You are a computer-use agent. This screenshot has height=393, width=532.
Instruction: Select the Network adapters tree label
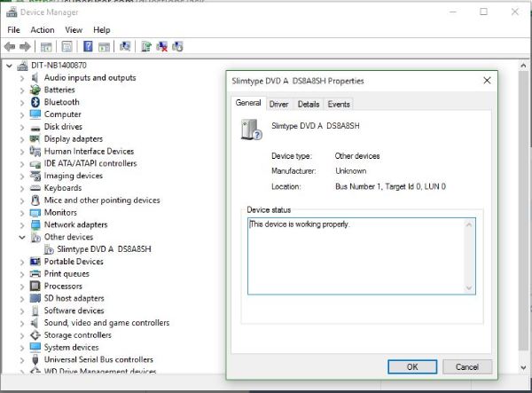pos(75,224)
